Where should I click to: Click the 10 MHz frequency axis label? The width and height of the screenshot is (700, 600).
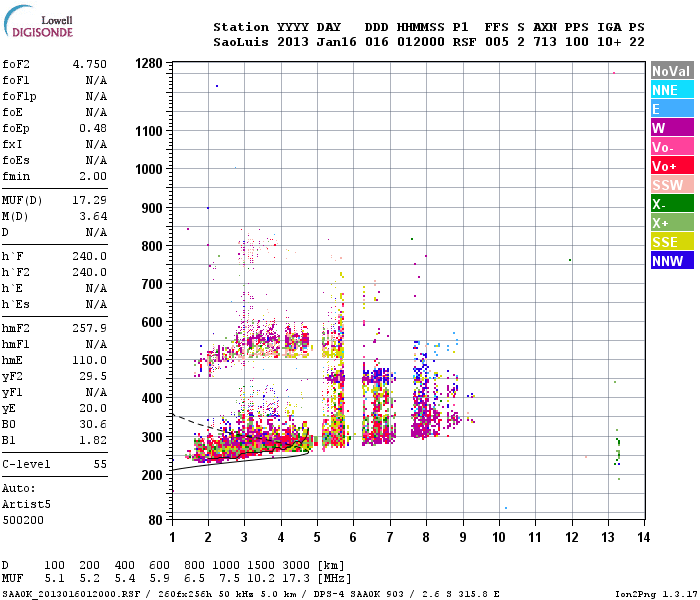(x=499, y=537)
